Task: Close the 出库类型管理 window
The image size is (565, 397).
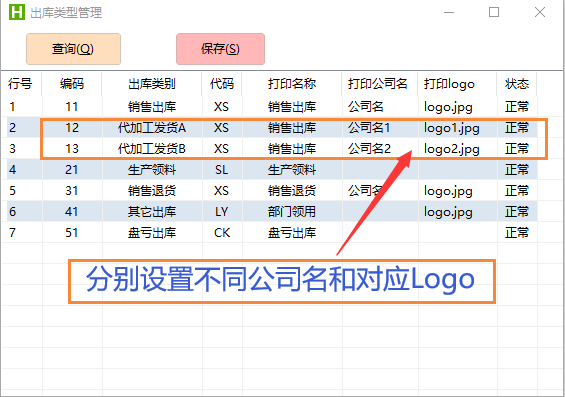Action: [539, 12]
